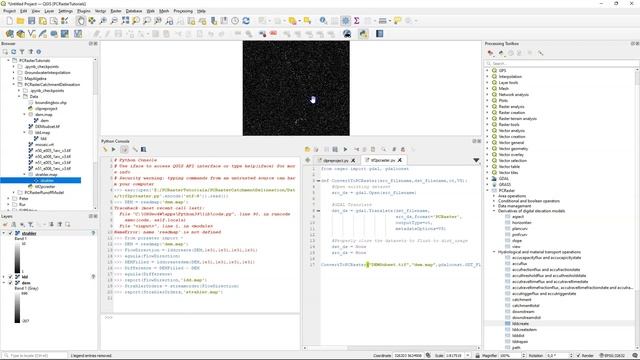Open the Identify Features info tool
The width and height of the screenshot is (640, 360).
(323, 21)
